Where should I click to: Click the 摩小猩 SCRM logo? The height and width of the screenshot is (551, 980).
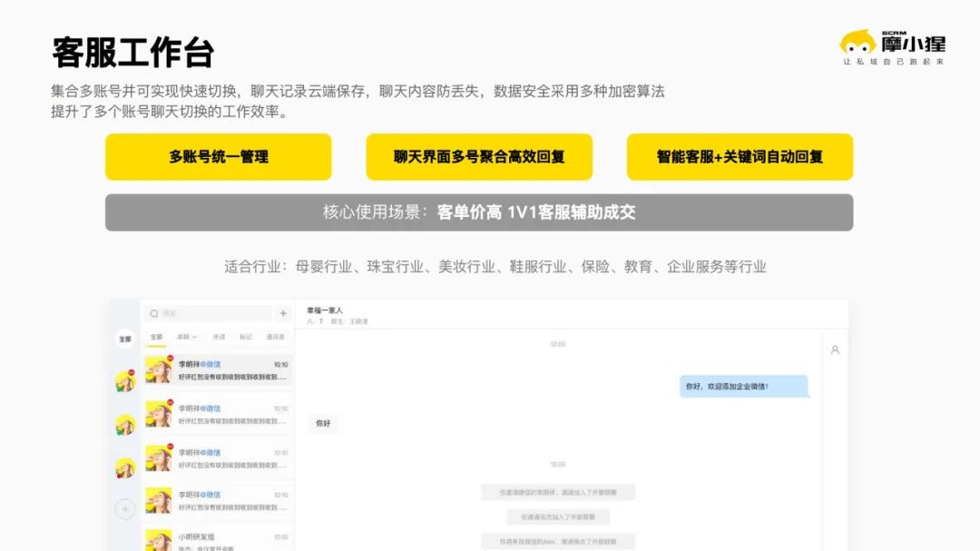click(x=893, y=47)
